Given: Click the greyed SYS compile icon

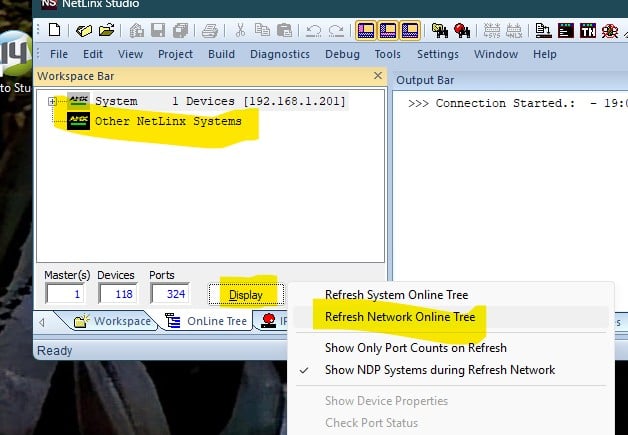Looking at the screenshot, I should (x=492, y=30).
